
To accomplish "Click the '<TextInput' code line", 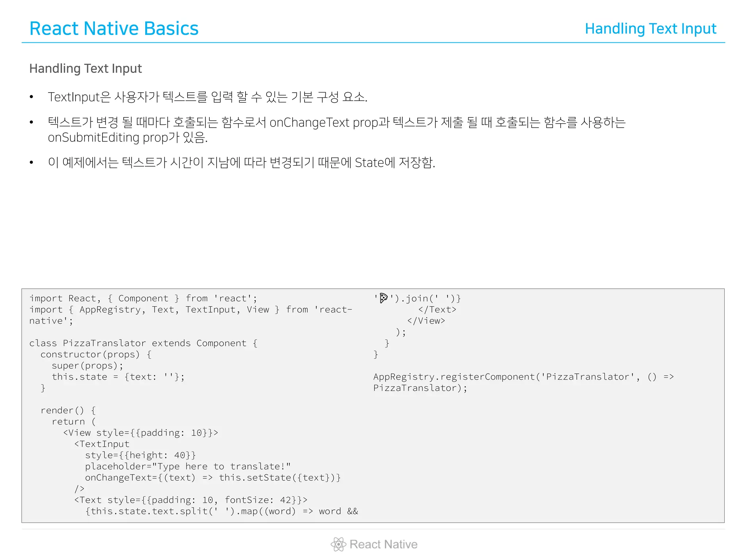I will point(102,444).
